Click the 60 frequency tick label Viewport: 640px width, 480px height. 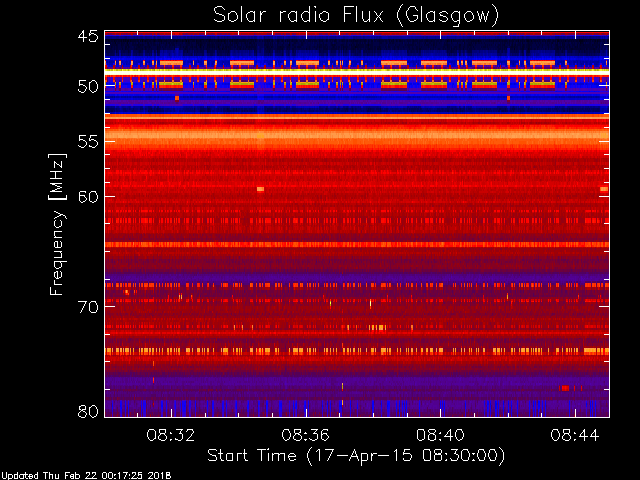pyautogui.click(x=88, y=196)
